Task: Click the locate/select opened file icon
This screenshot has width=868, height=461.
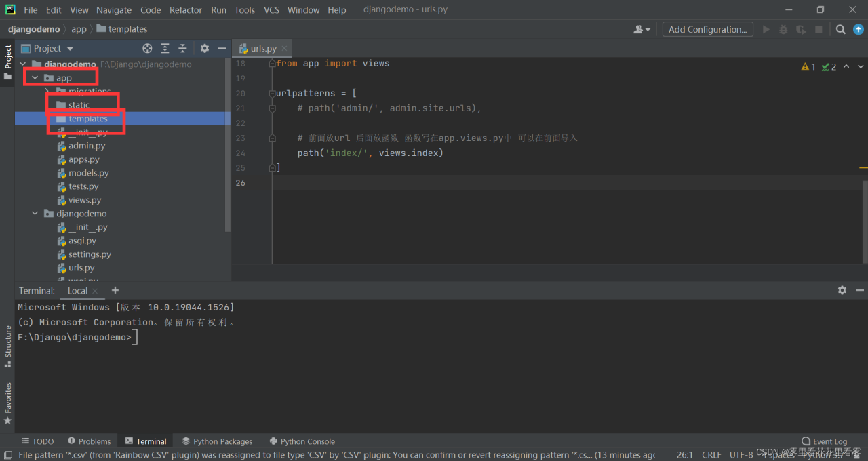Action: click(147, 48)
